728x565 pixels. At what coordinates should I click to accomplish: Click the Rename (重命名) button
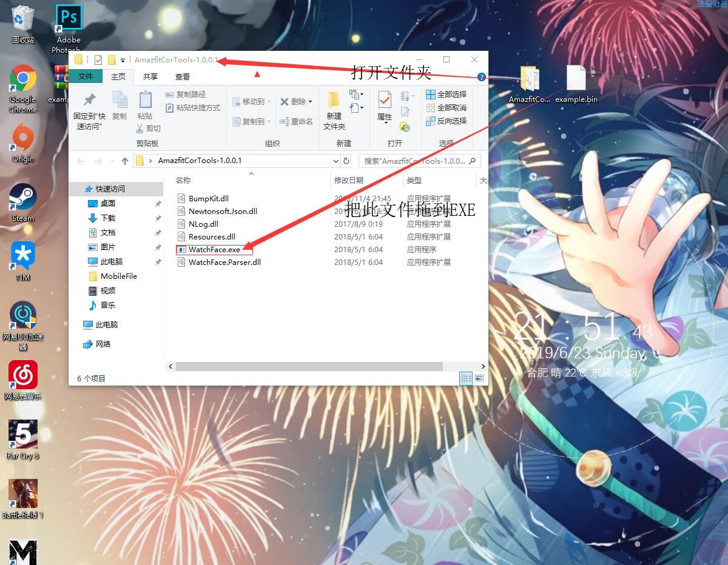296,121
